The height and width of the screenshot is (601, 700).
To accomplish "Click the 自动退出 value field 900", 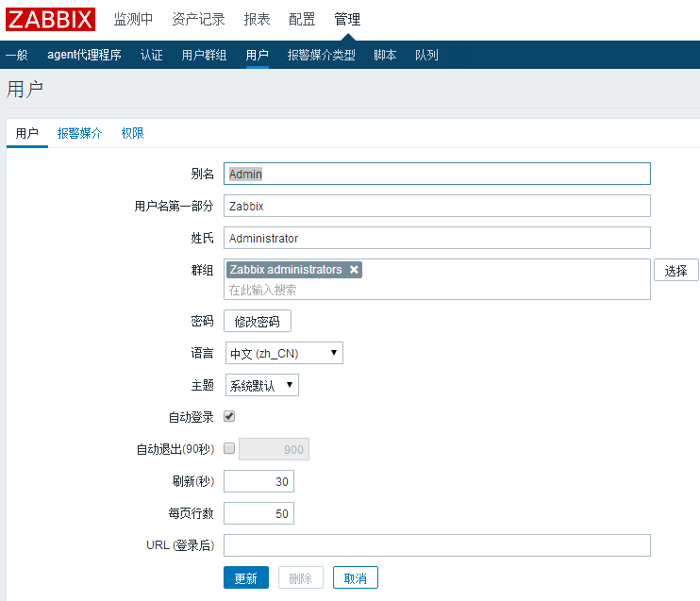I will click(x=275, y=449).
